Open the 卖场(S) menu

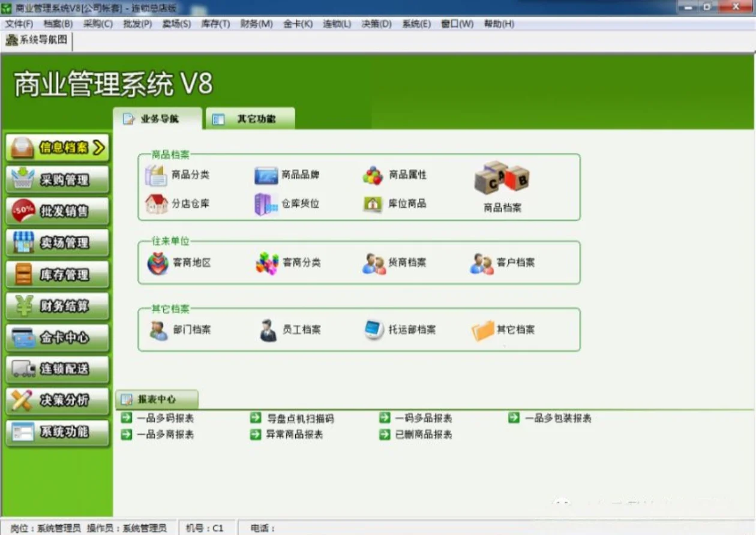pyautogui.click(x=176, y=24)
